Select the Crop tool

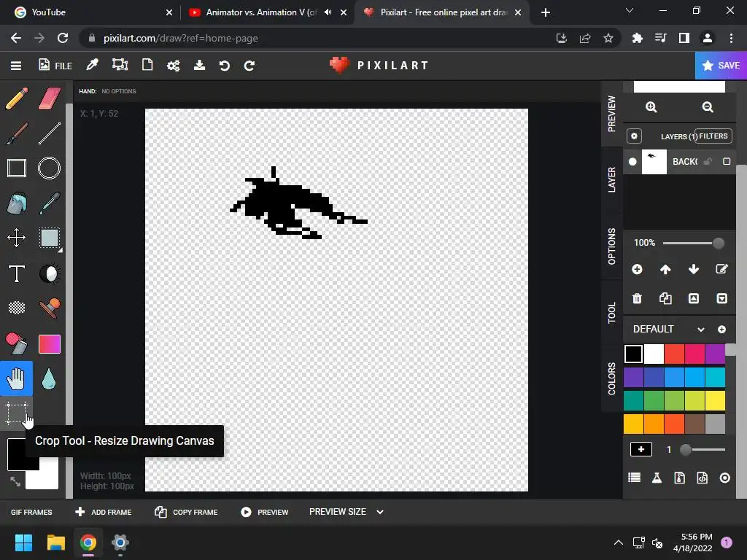17,413
